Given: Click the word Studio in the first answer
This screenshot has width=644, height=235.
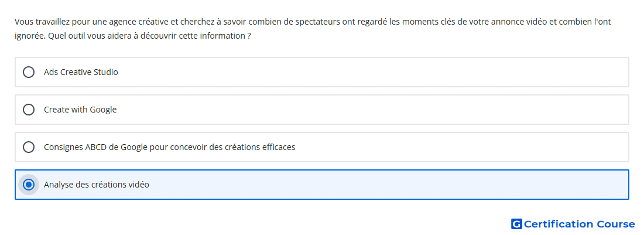Looking at the screenshot, I should coord(107,72).
